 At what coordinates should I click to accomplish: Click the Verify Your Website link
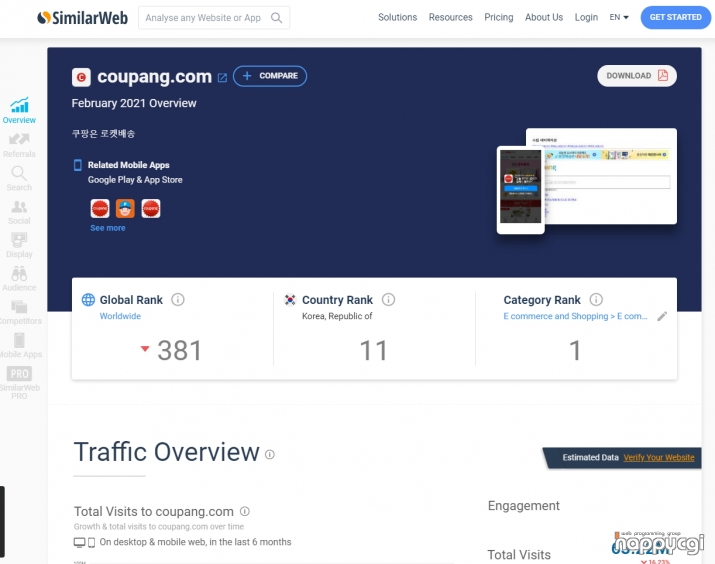click(659, 457)
